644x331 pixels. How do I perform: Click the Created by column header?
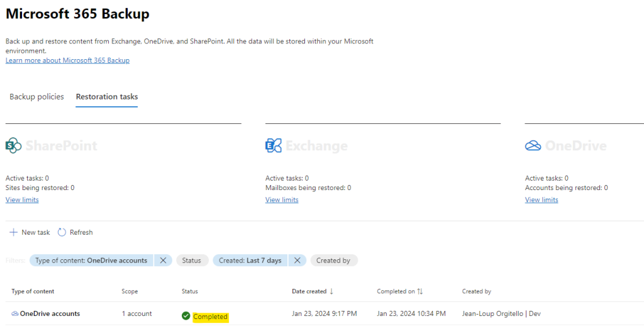(x=477, y=291)
